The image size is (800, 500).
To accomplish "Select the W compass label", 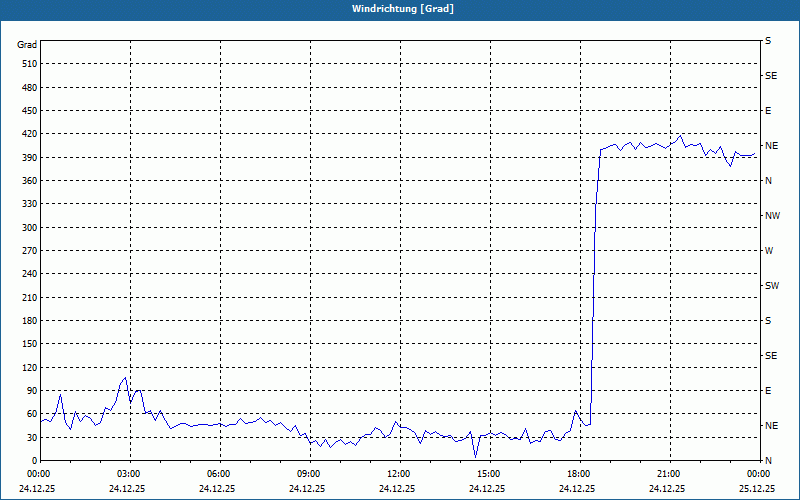I will coord(769,251).
